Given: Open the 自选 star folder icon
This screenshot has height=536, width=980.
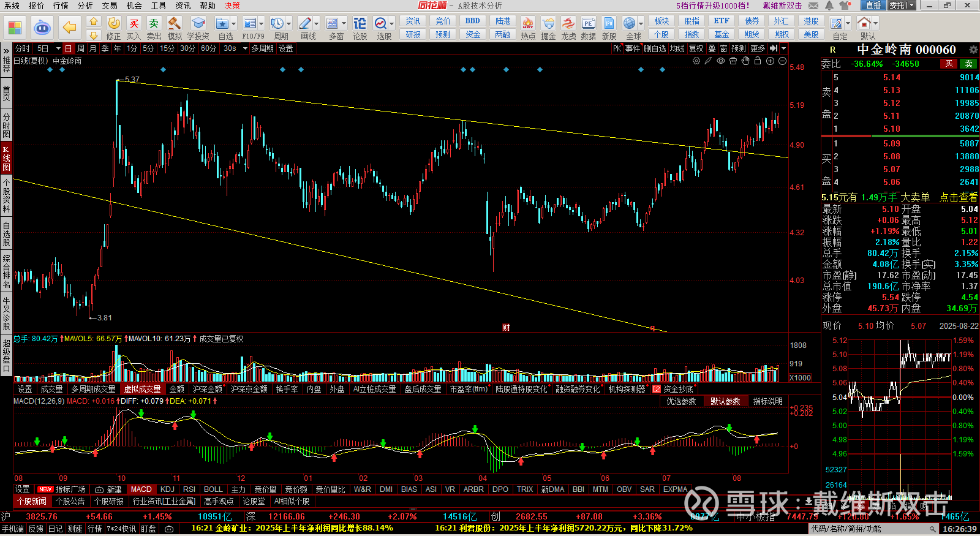Looking at the screenshot, I should (x=222, y=24).
